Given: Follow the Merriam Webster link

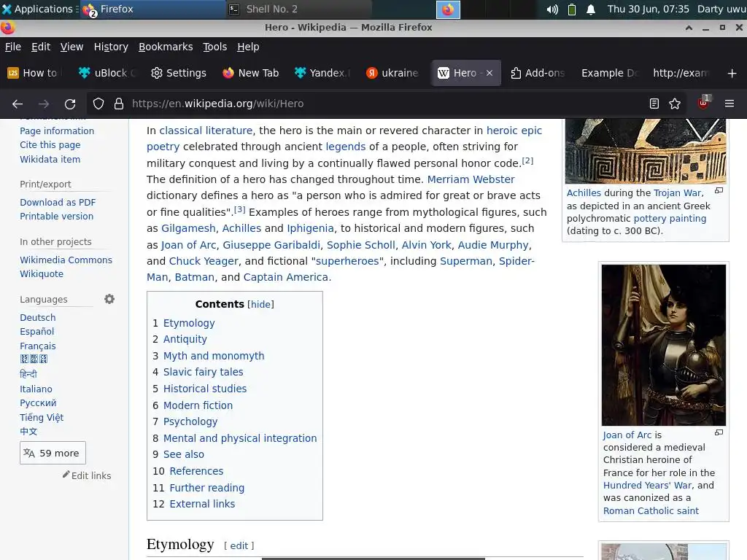Looking at the screenshot, I should (471, 179).
